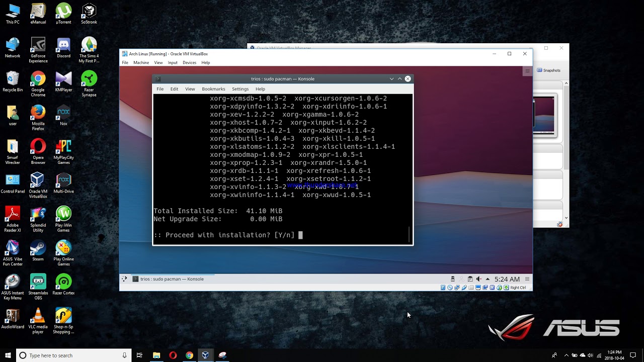
Task: Open the Steam desktop icon
Action: [x=38, y=250]
